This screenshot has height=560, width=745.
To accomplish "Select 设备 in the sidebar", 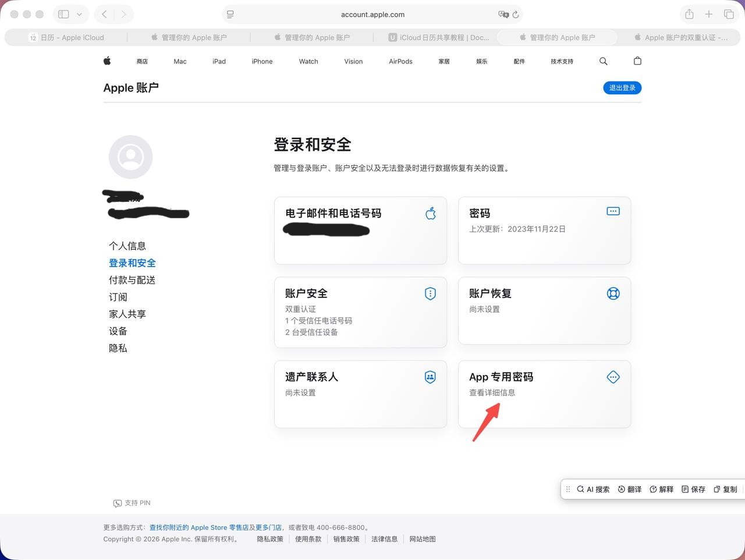I will (118, 331).
